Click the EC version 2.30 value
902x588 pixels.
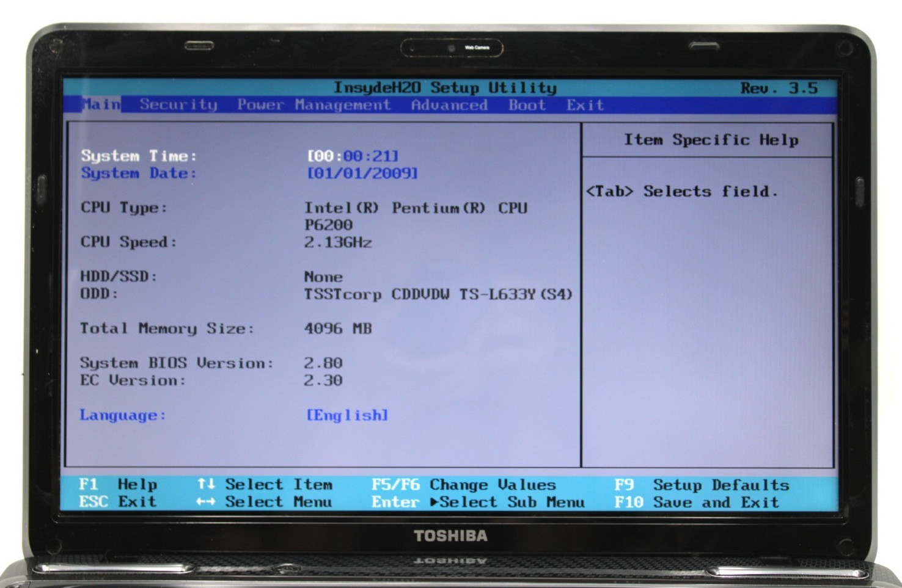point(323,380)
